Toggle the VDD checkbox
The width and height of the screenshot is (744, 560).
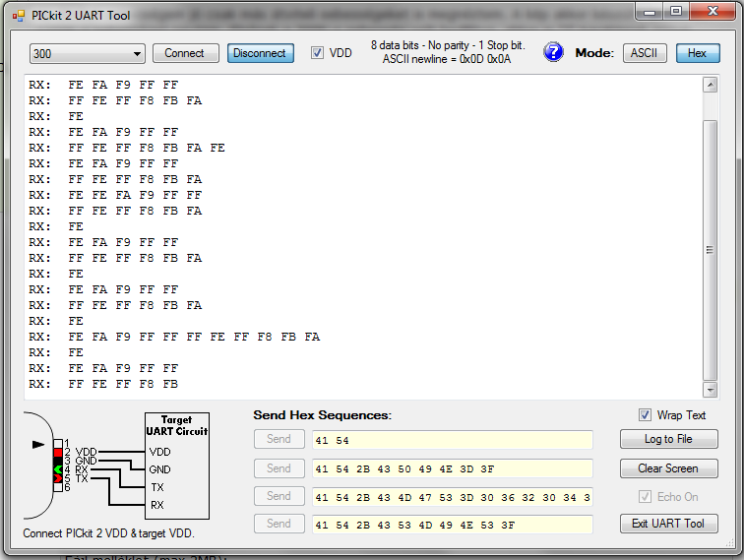pyautogui.click(x=317, y=53)
